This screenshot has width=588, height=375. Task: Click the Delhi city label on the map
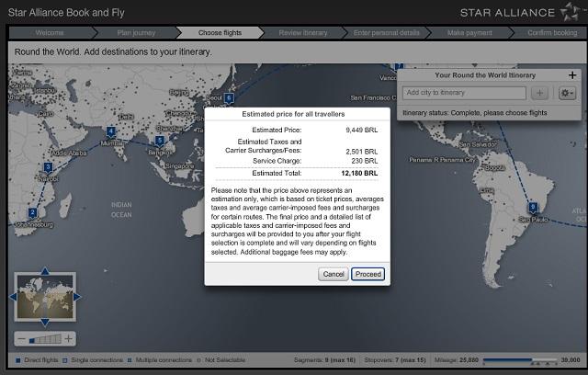(x=126, y=117)
